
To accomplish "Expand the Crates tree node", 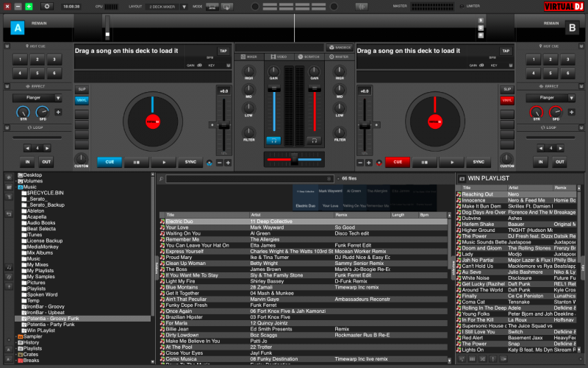I will tap(16, 355).
